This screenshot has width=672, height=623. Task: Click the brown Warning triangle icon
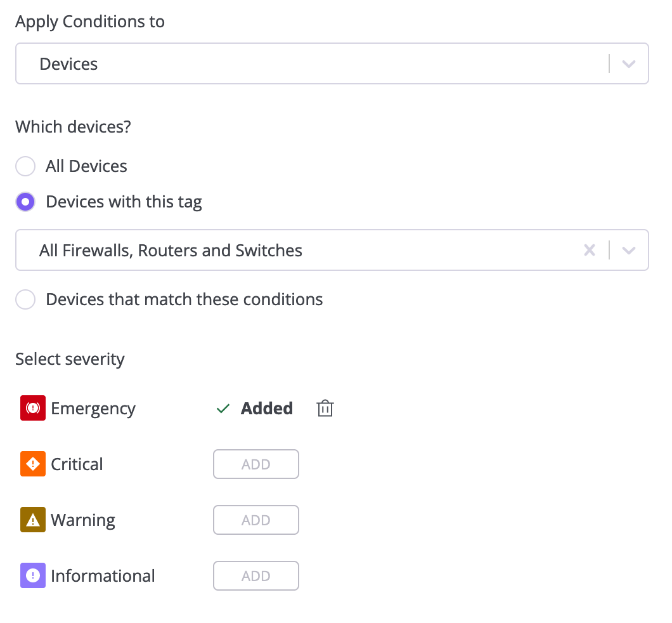pos(33,520)
